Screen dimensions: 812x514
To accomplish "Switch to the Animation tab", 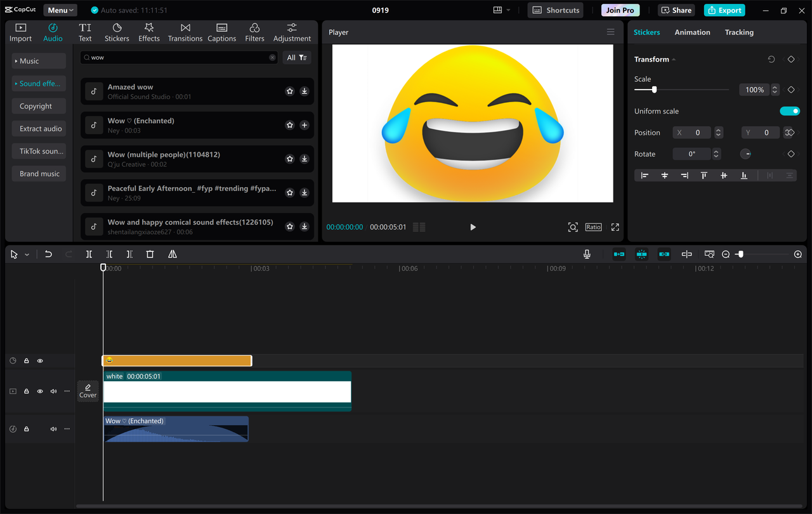I will (692, 32).
